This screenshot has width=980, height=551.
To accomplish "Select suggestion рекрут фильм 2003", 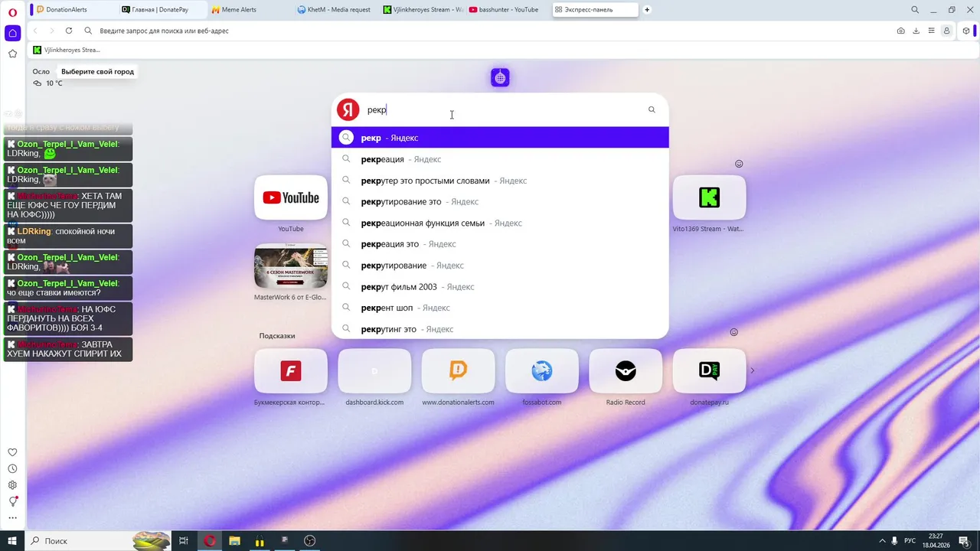I will 500,286.
